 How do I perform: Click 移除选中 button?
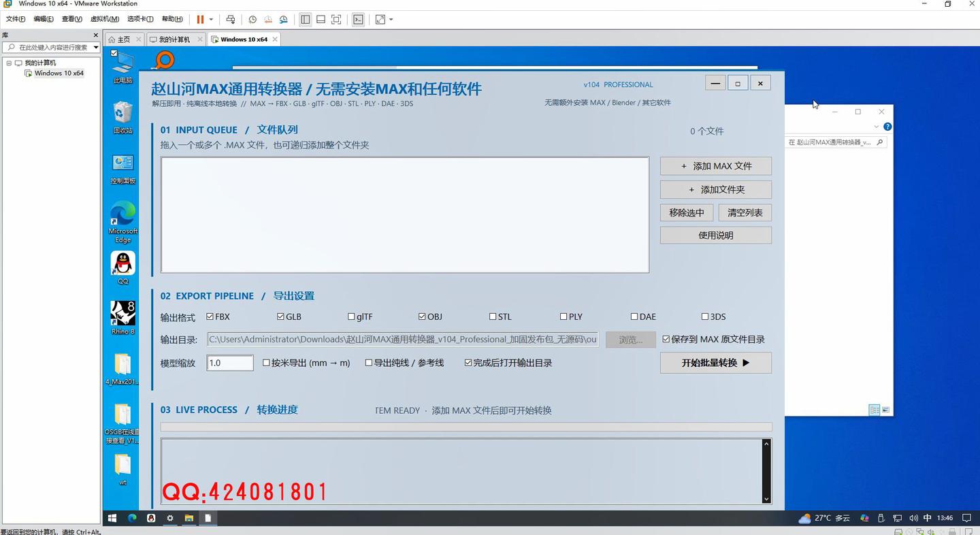pos(687,212)
